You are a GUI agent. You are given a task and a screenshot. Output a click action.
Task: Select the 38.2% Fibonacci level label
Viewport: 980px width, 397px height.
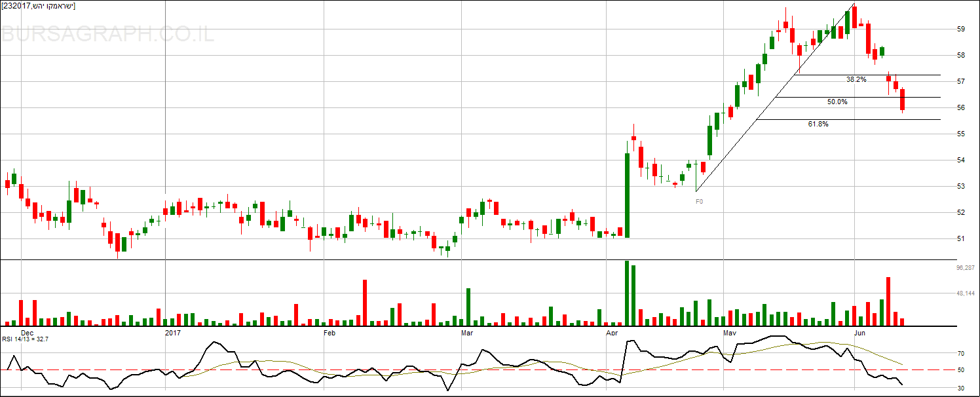click(x=856, y=79)
